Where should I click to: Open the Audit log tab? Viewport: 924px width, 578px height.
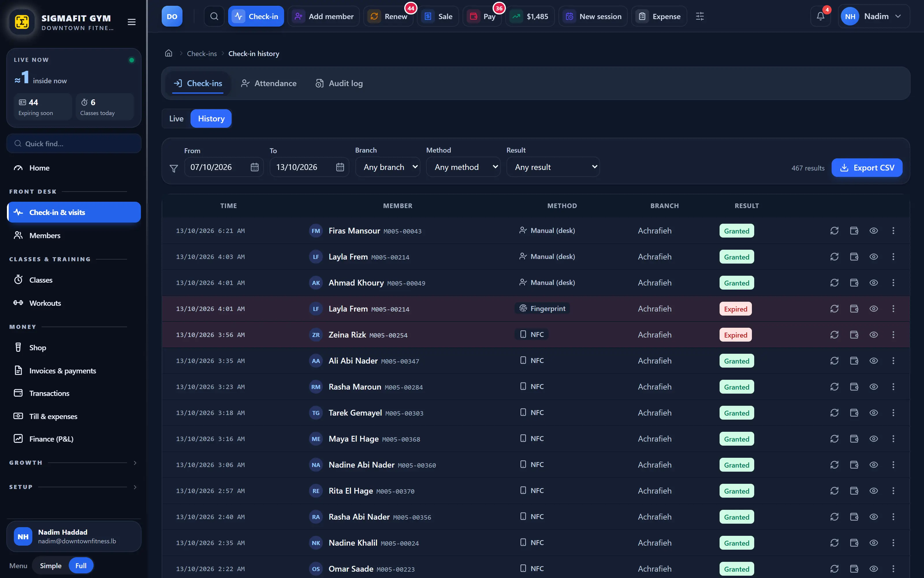(339, 83)
